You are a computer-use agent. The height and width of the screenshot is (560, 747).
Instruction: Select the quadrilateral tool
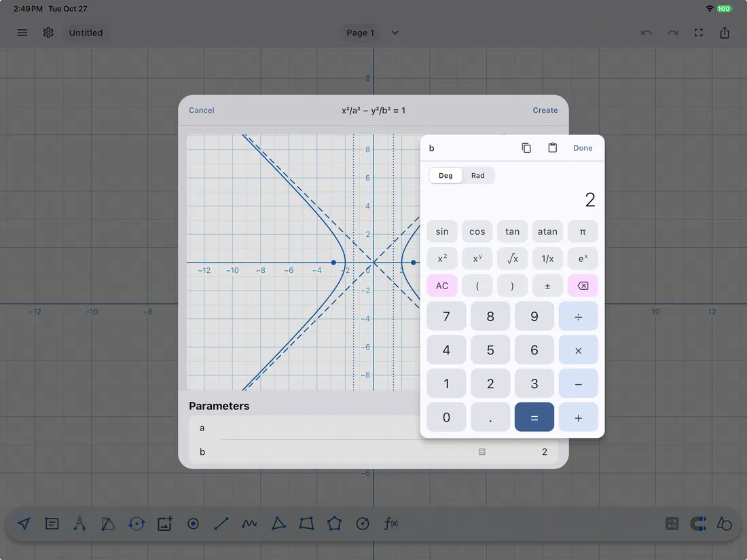tap(306, 524)
